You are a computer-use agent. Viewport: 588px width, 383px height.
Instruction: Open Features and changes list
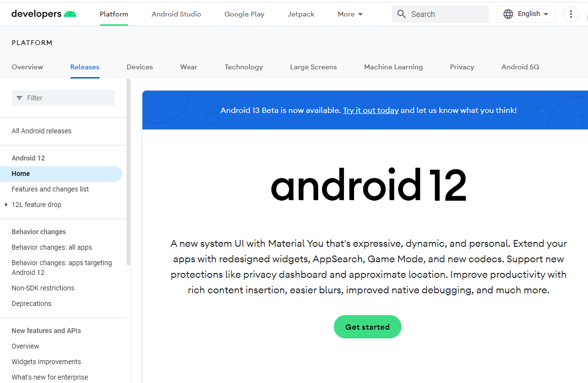(50, 189)
